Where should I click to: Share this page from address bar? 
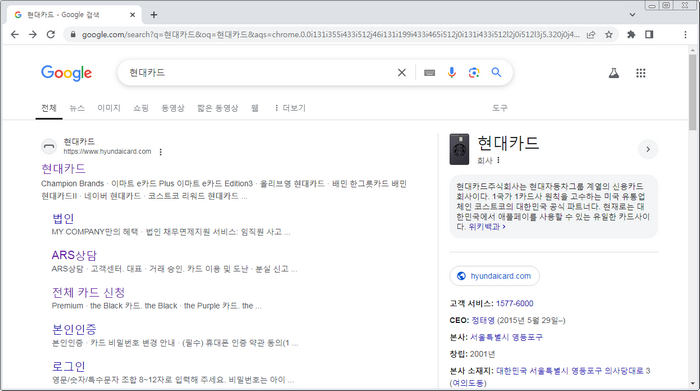[591, 34]
